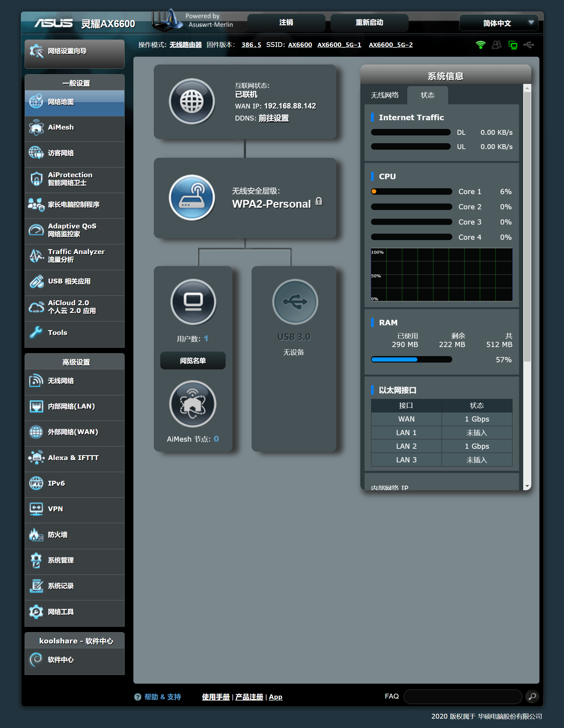Open the DDNS 前往设置 link
564x728 pixels.
coord(274,118)
